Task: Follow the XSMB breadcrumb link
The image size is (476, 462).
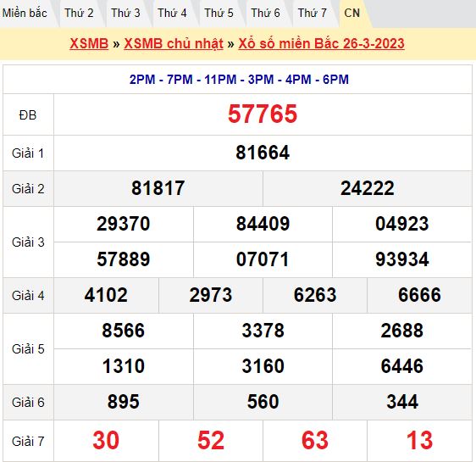Action: click(89, 43)
